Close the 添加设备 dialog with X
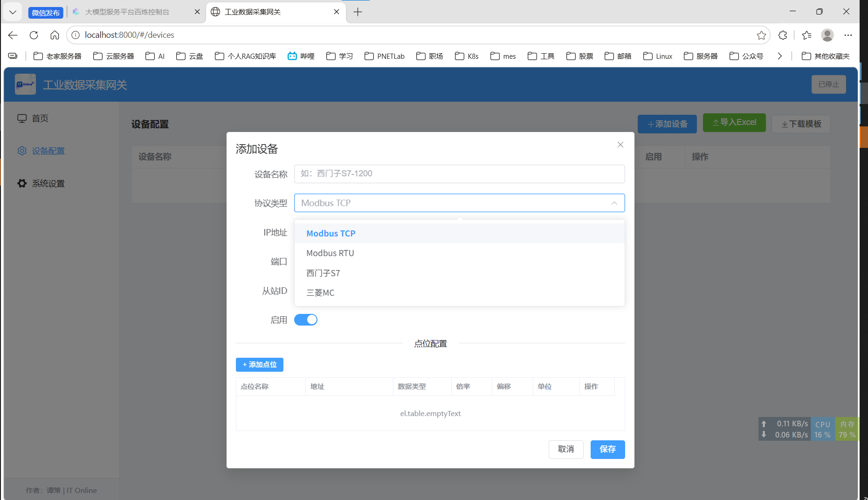The height and width of the screenshot is (500, 868). [x=620, y=145]
